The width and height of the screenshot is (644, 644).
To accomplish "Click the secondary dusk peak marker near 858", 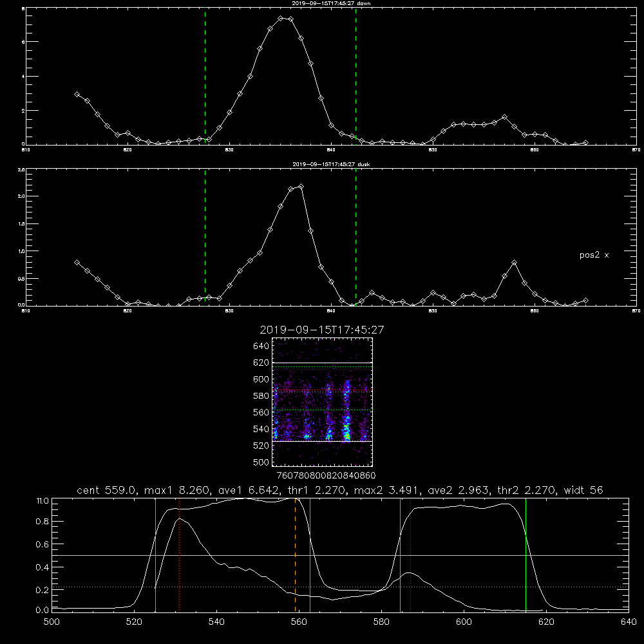I will pos(514,263).
